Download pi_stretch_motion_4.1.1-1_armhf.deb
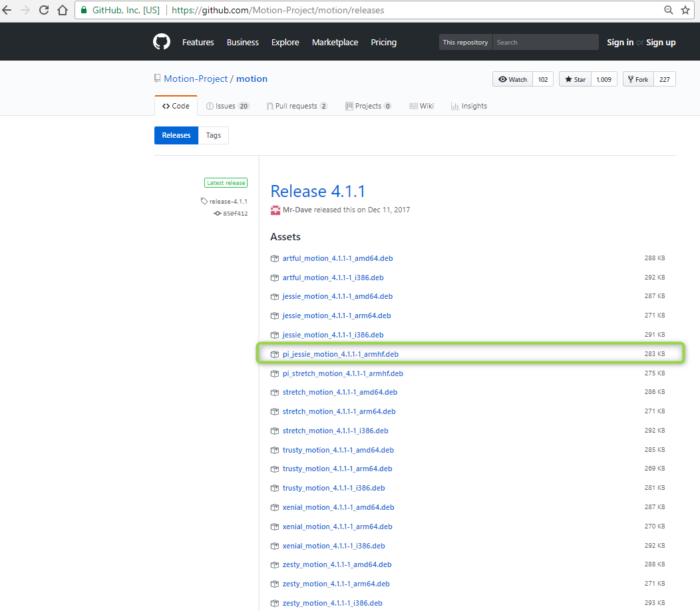This screenshot has height=611, width=700. click(x=343, y=373)
